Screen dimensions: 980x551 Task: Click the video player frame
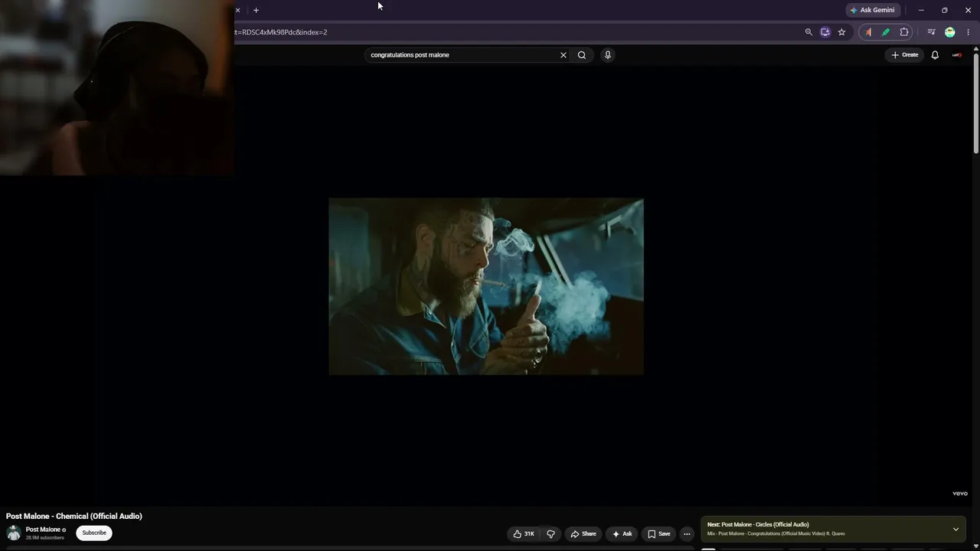pyautogui.click(x=486, y=286)
